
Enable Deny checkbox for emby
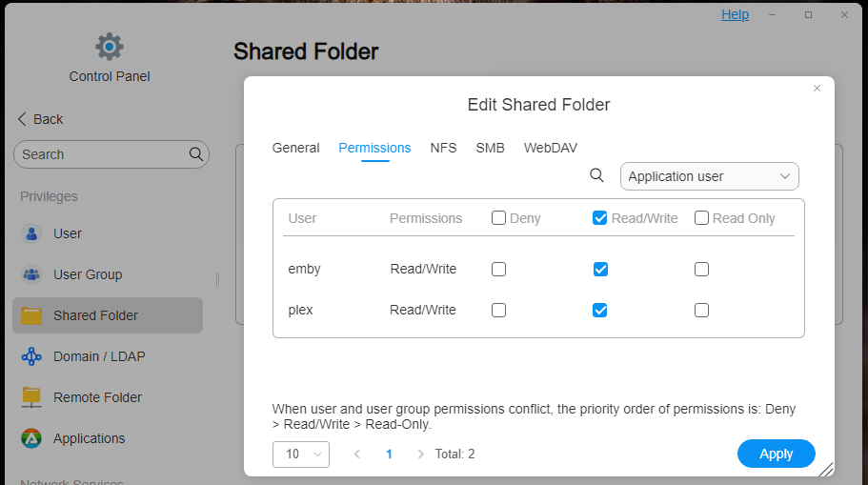pos(498,269)
